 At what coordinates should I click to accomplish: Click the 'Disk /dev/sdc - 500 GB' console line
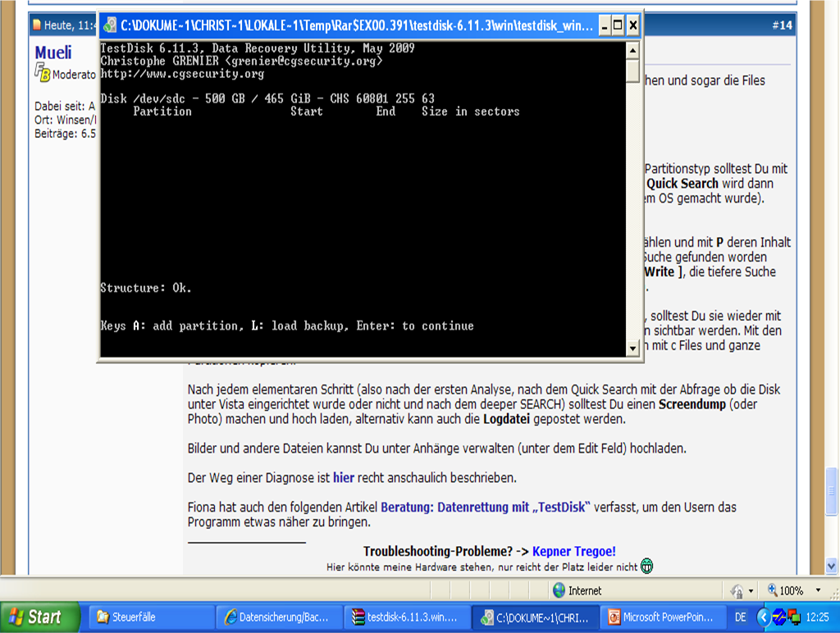267,98
